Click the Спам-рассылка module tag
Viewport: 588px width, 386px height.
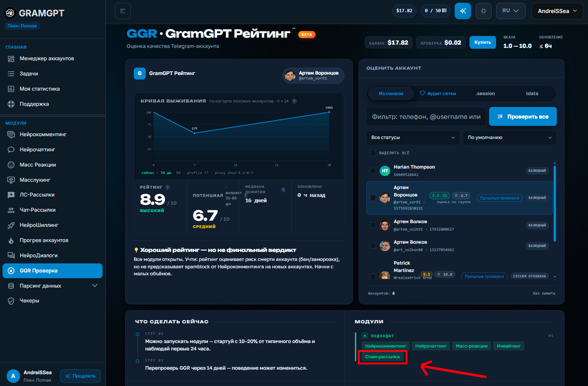coord(382,357)
